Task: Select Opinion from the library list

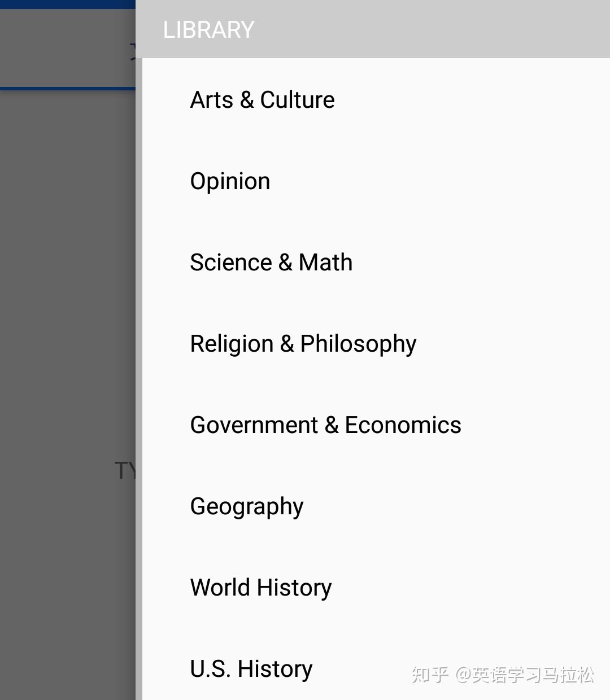Action: point(230,181)
